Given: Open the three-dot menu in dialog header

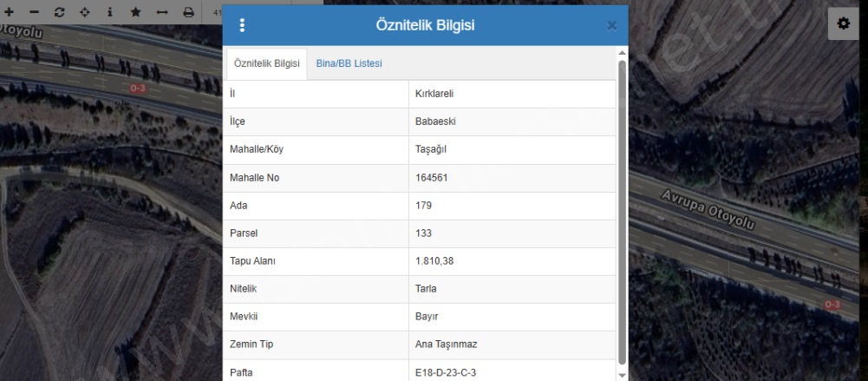Looking at the screenshot, I should pyautogui.click(x=242, y=25).
